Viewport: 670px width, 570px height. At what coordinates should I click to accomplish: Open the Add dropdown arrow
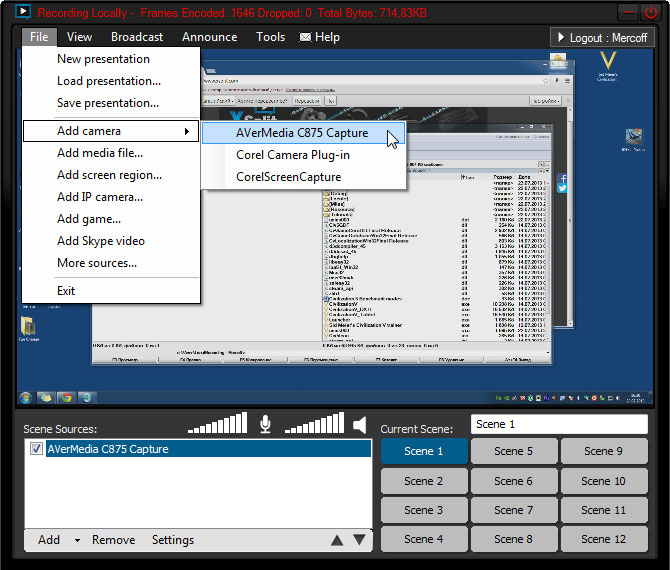(77, 541)
